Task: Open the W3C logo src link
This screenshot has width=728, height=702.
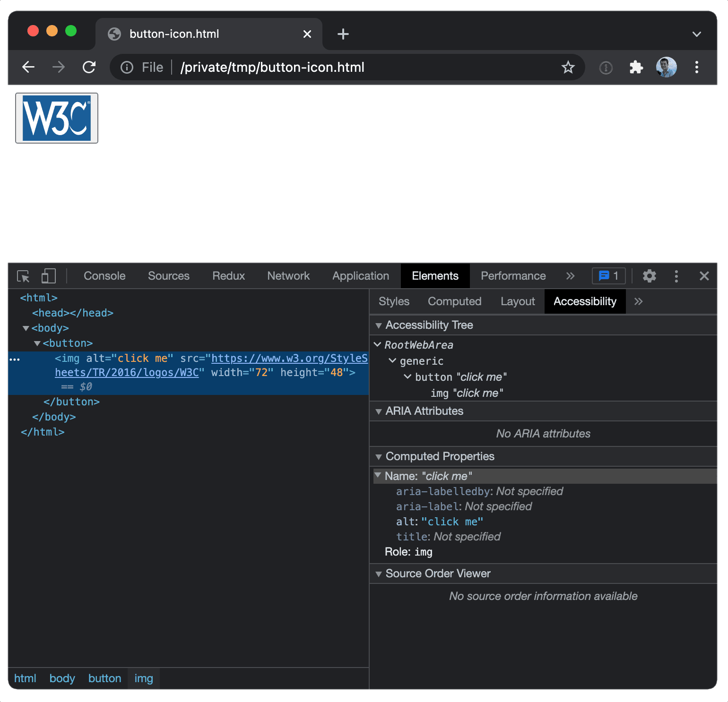Action: pos(211,365)
